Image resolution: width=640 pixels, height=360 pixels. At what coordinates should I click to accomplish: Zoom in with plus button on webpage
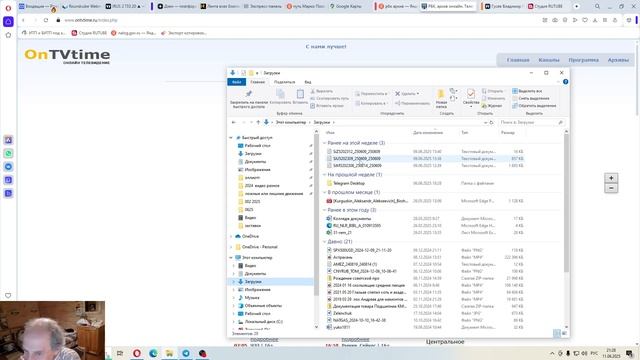coord(611,178)
